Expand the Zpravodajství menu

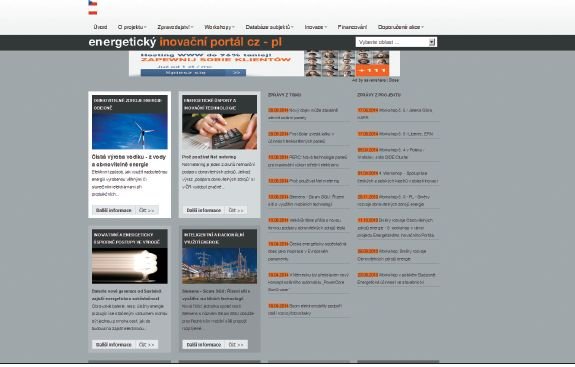tap(175, 27)
